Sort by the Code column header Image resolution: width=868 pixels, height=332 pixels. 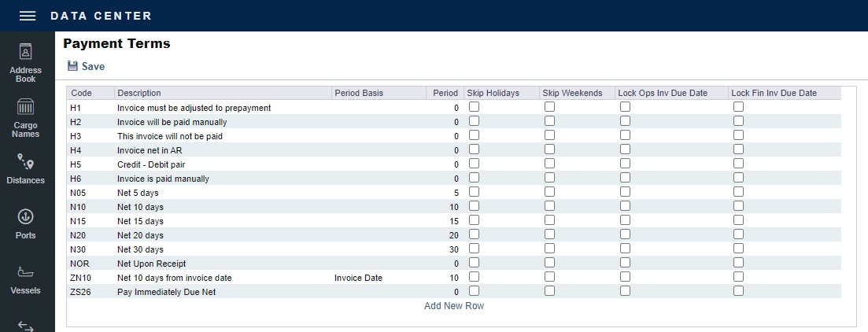pos(82,93)
